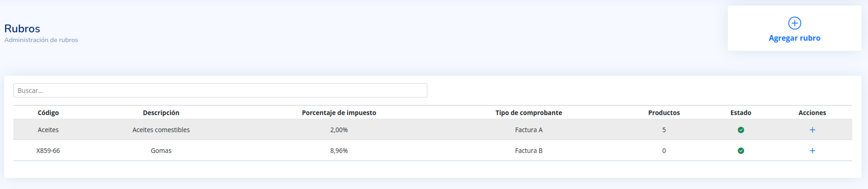The height and width of the screenshot is (189, 868).
Task: Click the Tipo de comprobante column header
Action: tap(529, 113)
